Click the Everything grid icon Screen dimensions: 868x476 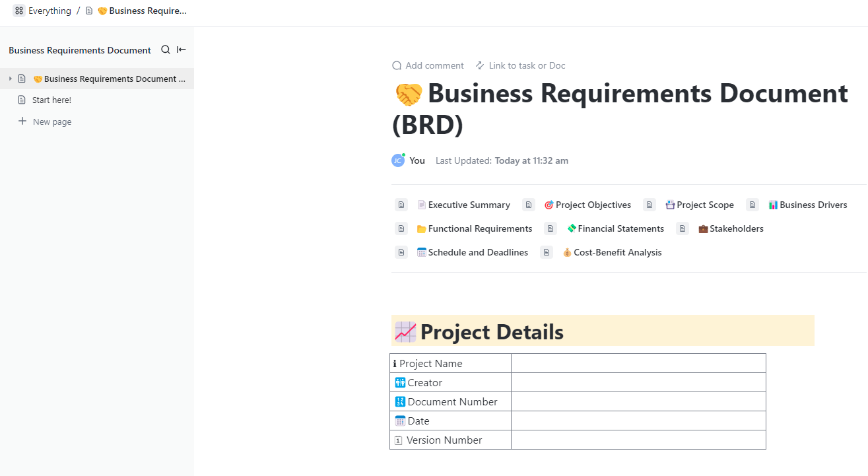(x=19, y=11)
